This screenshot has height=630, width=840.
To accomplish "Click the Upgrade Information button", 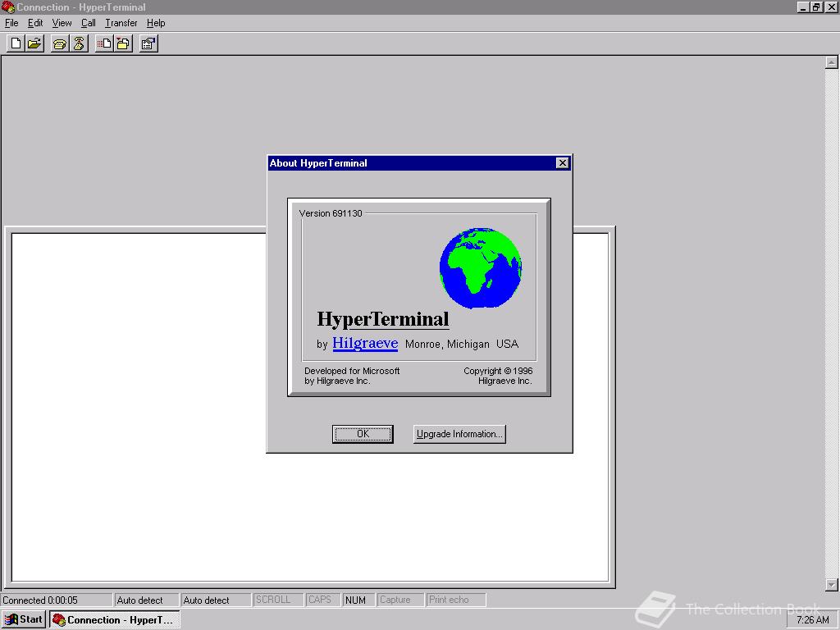I will (459, 434).
